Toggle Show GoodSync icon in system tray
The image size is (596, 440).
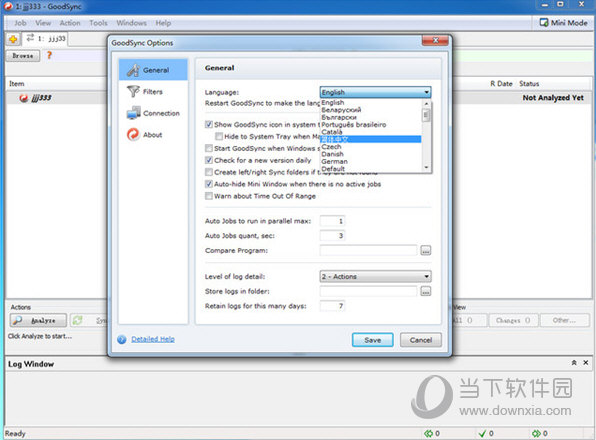coord(209,124)
